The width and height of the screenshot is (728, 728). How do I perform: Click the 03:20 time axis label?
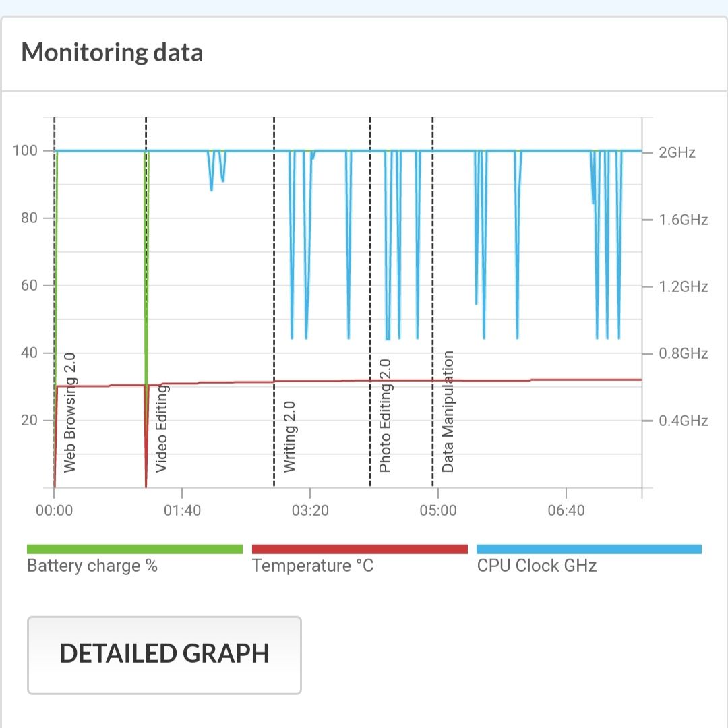point(310,510)
